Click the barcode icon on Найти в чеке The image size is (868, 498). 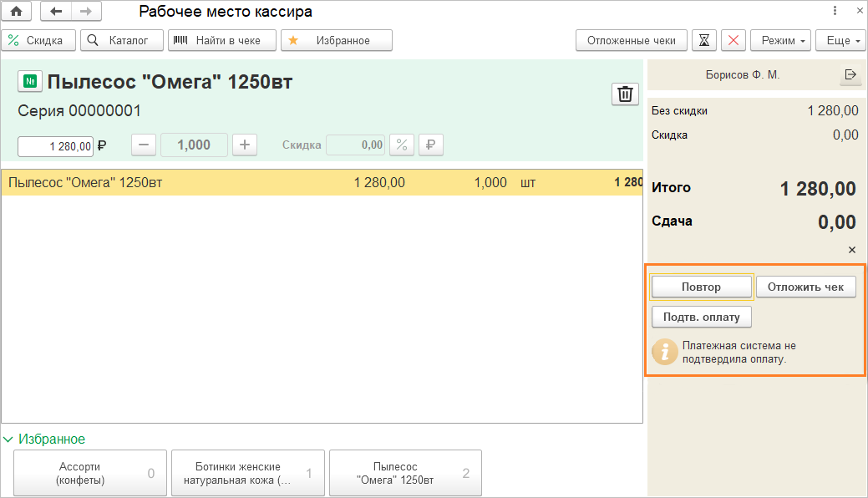180,39
